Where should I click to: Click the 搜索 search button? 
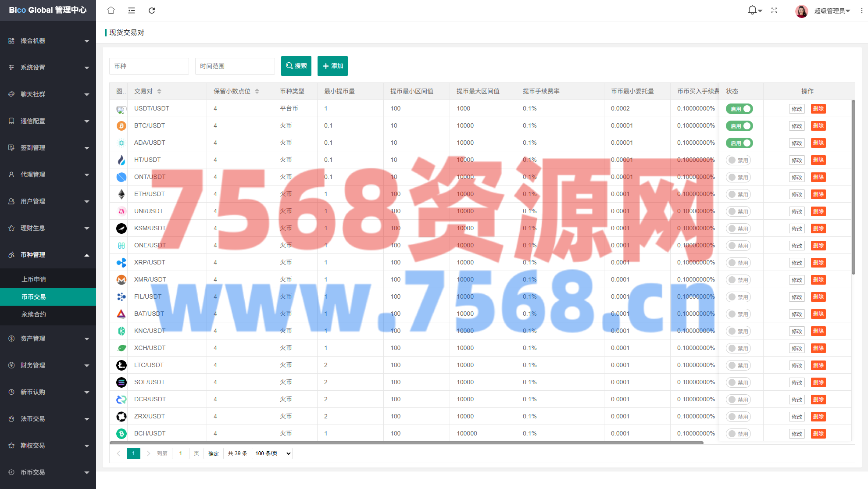pos(296,66)
